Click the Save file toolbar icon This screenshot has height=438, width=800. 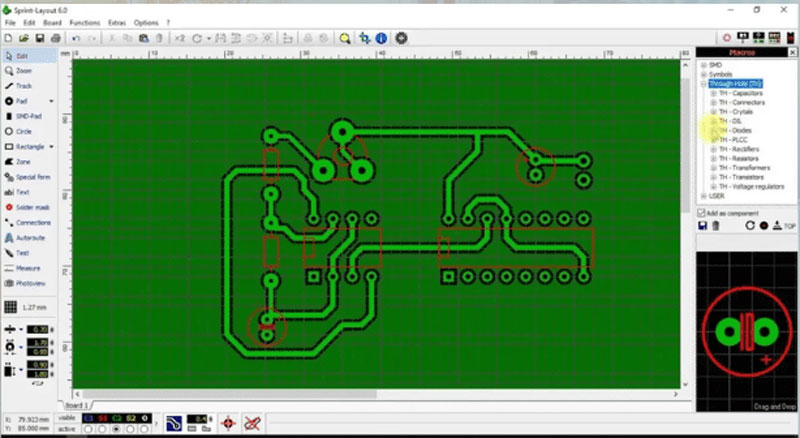click(40, 38)
